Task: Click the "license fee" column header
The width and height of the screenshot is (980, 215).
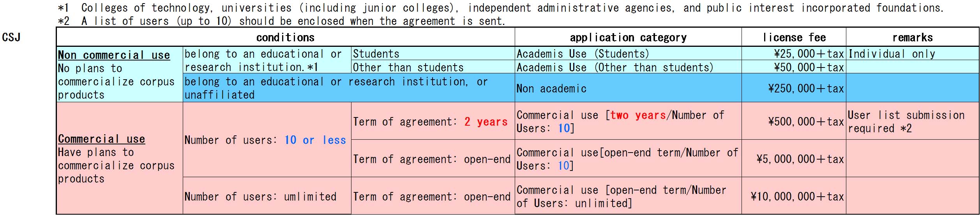Action: [794, 37]
